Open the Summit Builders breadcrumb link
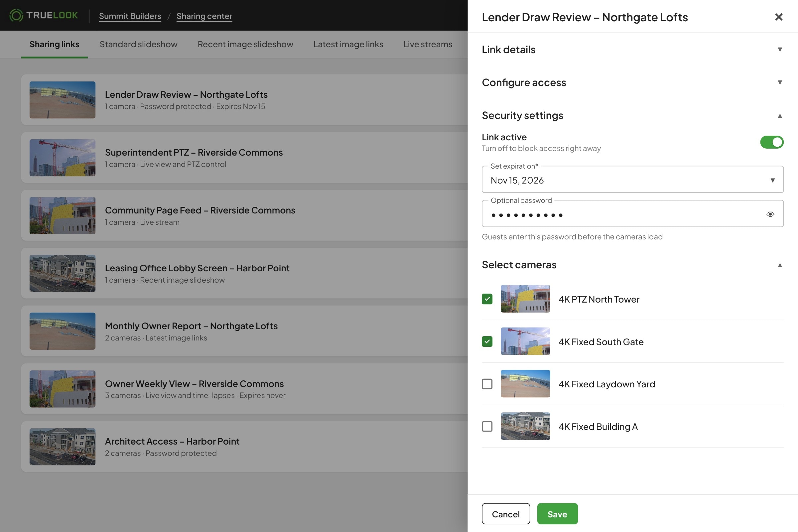Screen dimensions: 798x532 click(x=130, y=16)
